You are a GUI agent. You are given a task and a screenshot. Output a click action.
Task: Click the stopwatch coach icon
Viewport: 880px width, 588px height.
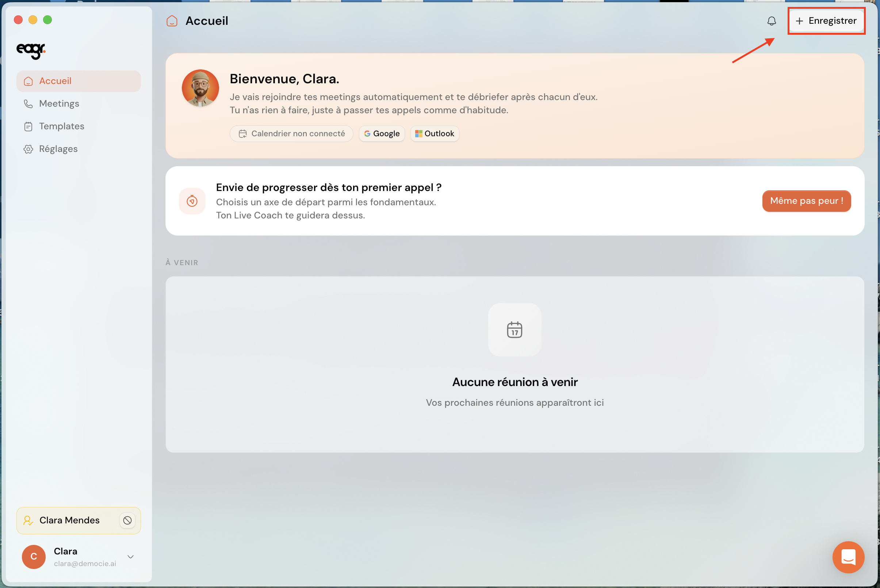pyautogui.click(x=192, y=201)
